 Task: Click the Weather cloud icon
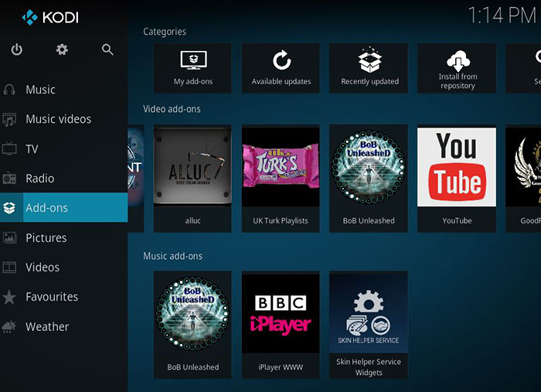pyautogui.click(x=9, y=326)
